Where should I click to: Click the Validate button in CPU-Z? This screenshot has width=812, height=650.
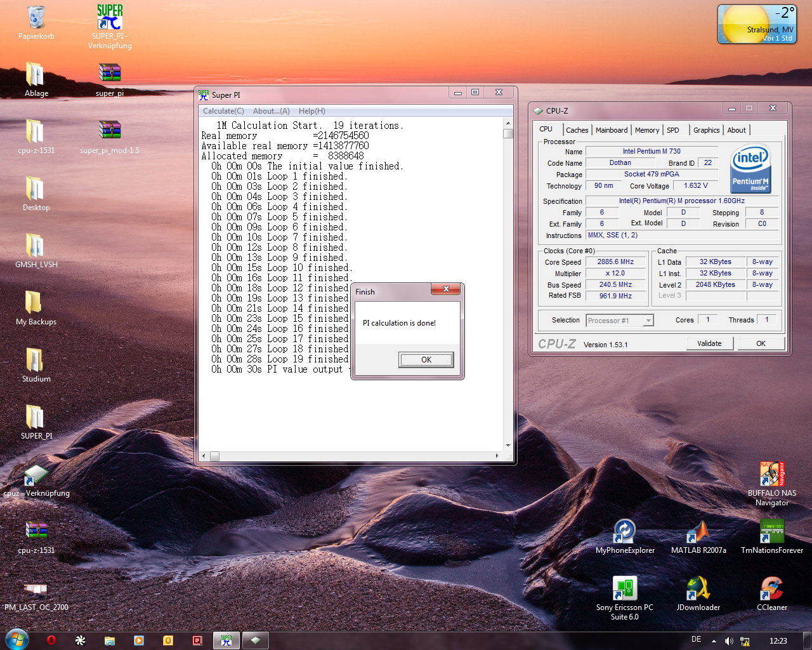(x=710, y=343)
